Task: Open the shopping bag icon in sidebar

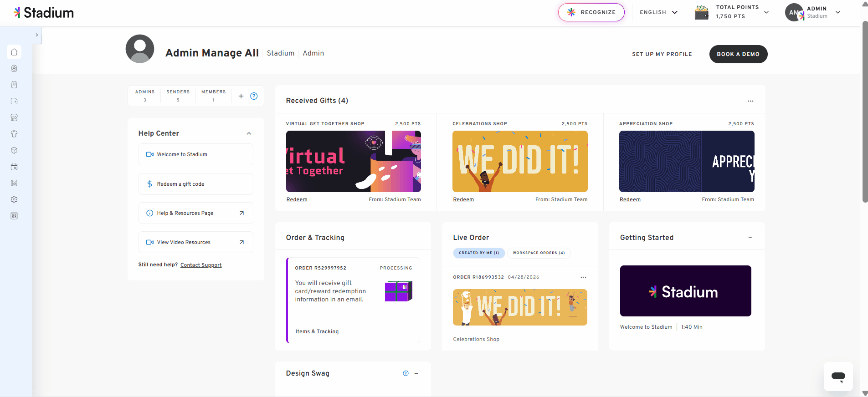Action: point(14,85)
